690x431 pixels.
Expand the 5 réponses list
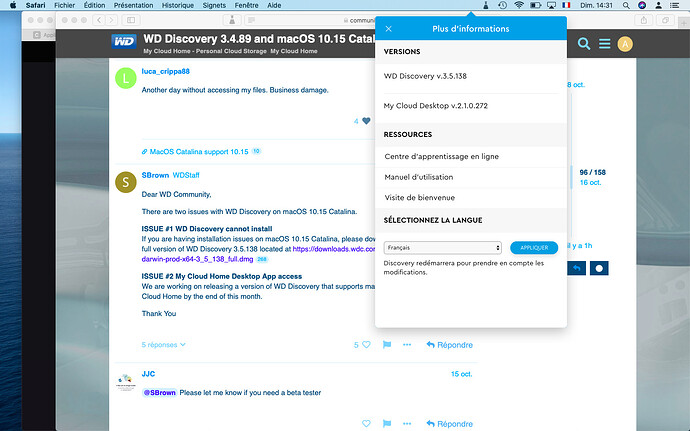[x=163, y=345]
